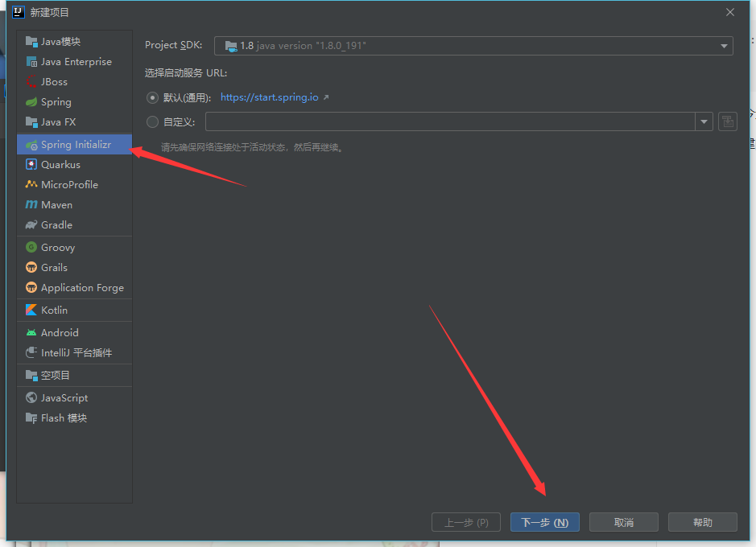Open the https://start.spring.io link
The image size is (756, 547).
pos(270,97)
